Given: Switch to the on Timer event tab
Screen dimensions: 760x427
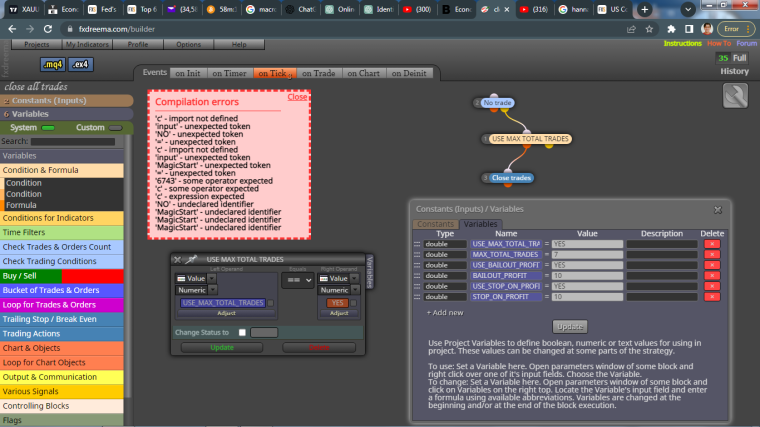Looking at the screenshot, I should click(229, 73).
